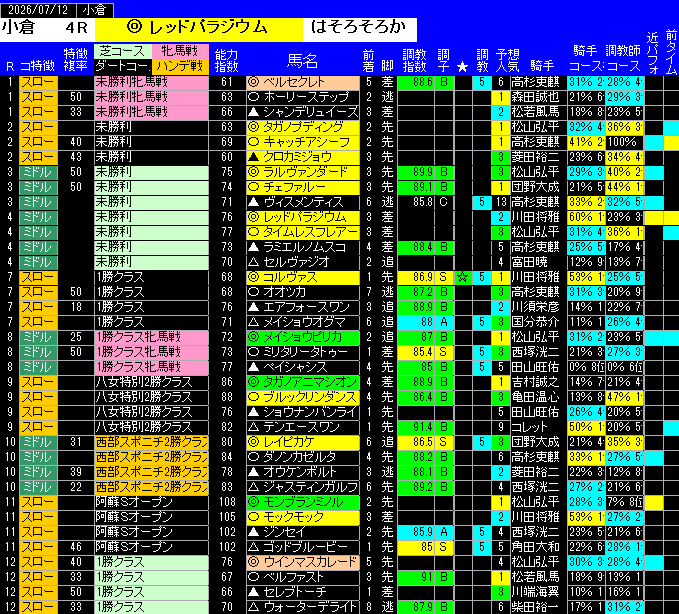Screen dimensions: 679x614
Task: Click the ★ column header
Action: [x=462, y=67]
